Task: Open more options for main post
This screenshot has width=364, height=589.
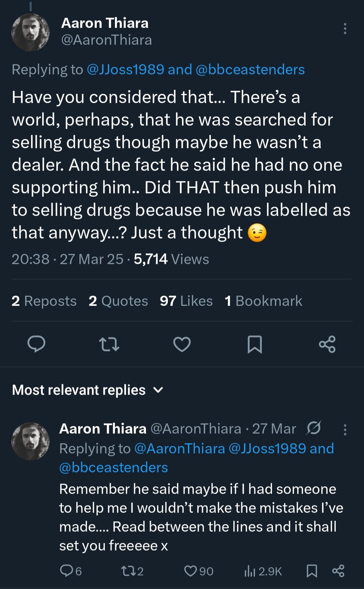Action: pyautogui.click(x=345, y=29)
